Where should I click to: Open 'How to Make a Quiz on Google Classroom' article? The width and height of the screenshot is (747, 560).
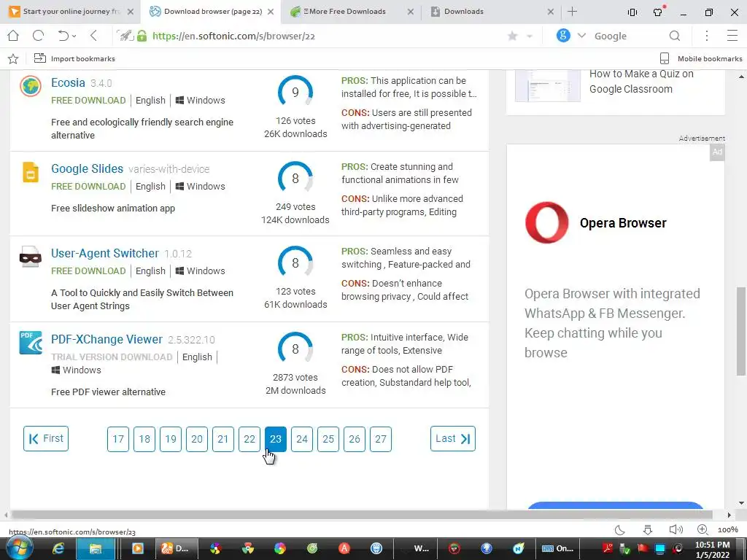point(641,82)
